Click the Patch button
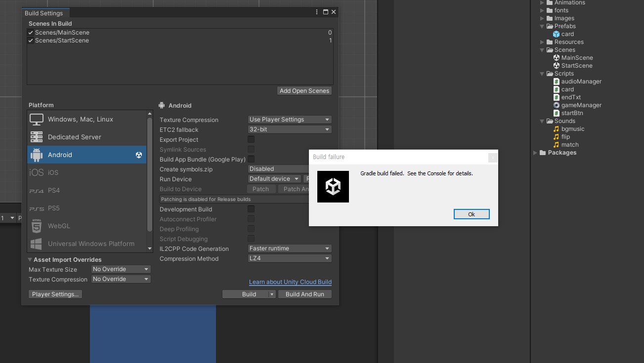This screenshot has width=644, height=363. (x=260, y=189)
